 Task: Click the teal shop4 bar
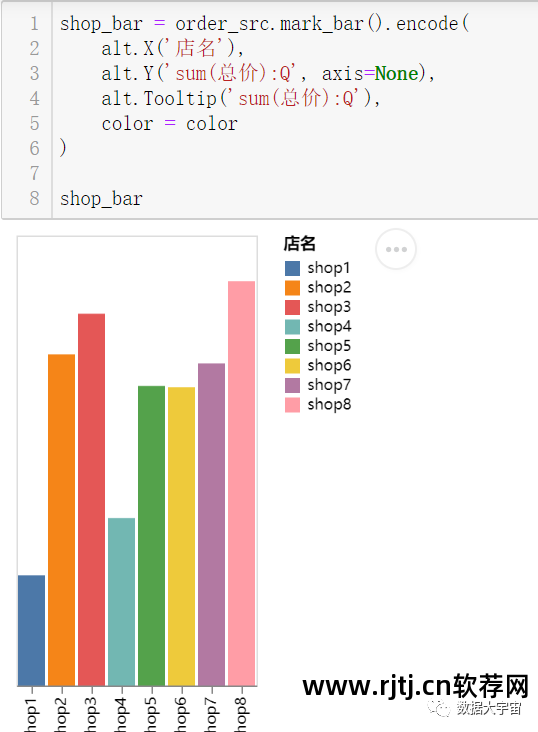tap(121, 602)
